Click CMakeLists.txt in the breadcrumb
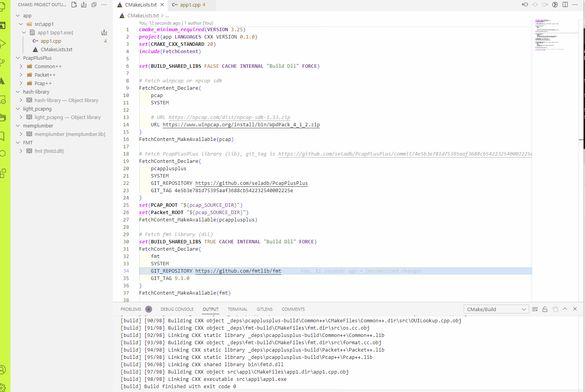 click(143, 15)
